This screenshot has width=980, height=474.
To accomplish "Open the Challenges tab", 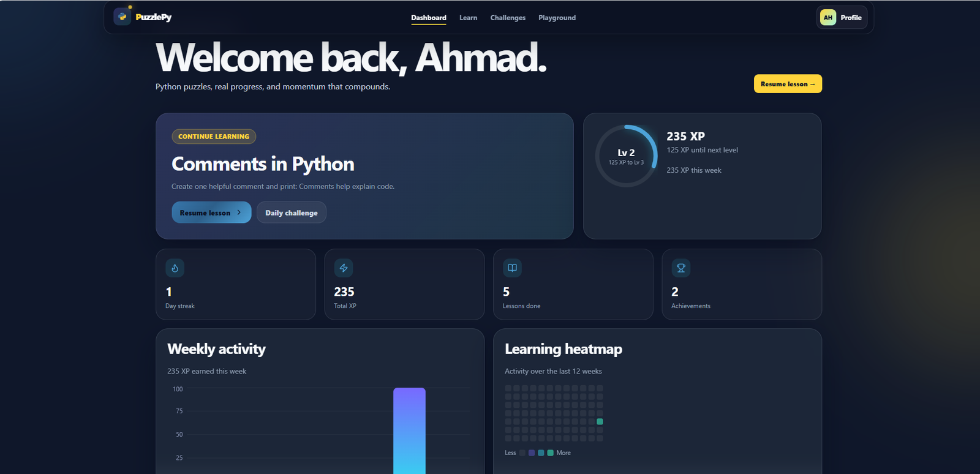I will 508,18.
